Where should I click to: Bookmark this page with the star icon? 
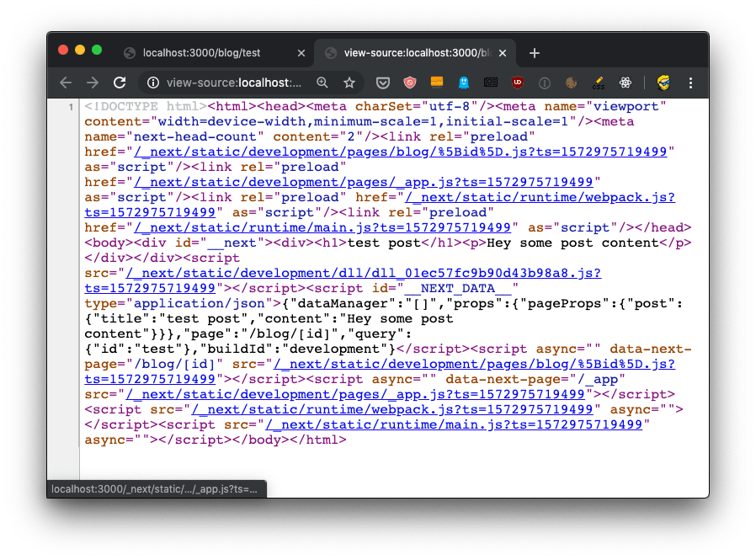click(349, 83)
